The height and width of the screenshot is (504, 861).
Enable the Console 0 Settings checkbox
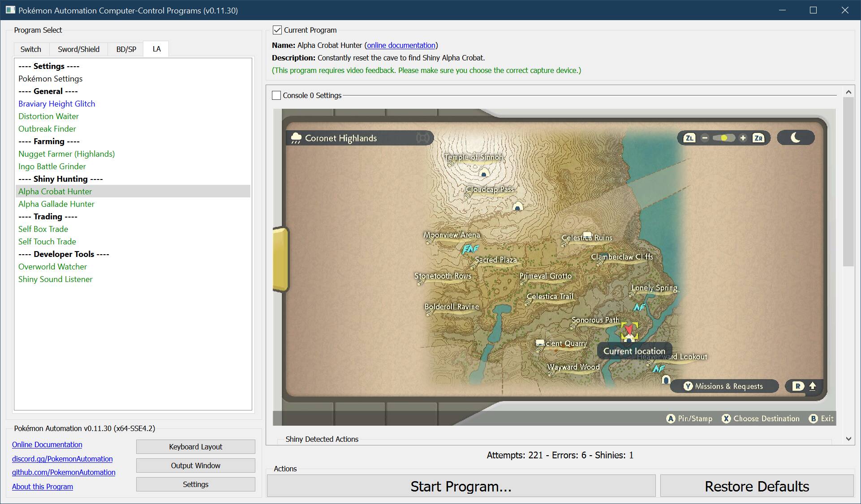[x=276, y=95]
